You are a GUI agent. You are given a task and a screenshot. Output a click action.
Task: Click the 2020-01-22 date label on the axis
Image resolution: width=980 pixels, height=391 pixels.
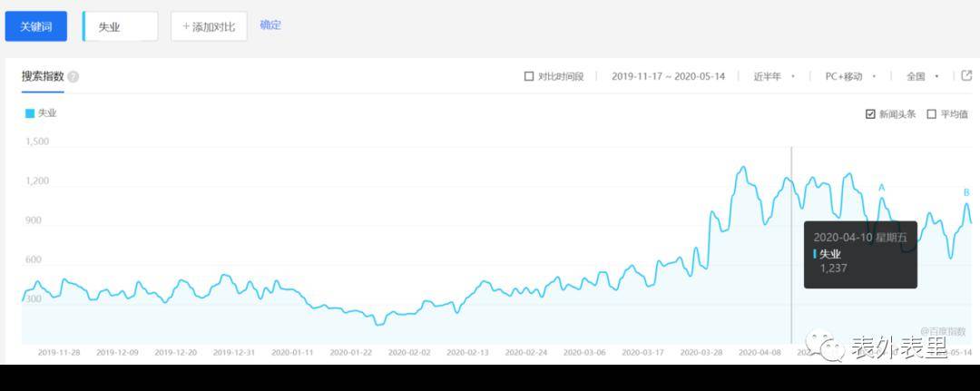point(350,352)
